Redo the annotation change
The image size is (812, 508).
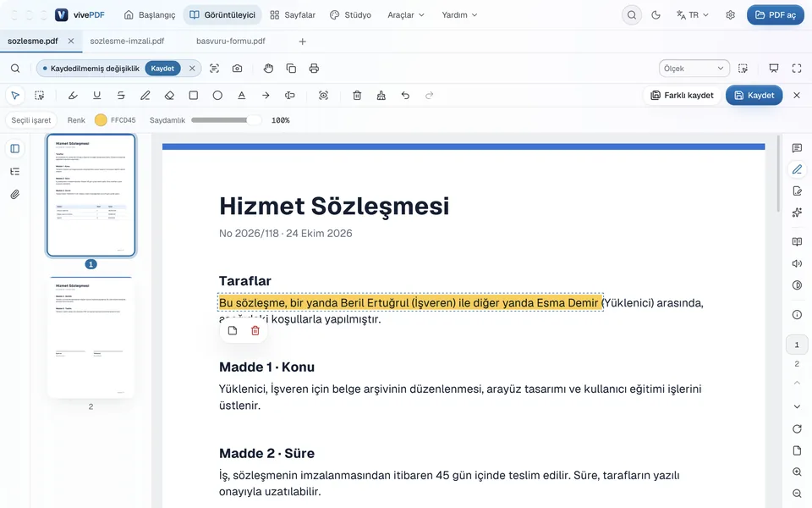click(430, 96)
